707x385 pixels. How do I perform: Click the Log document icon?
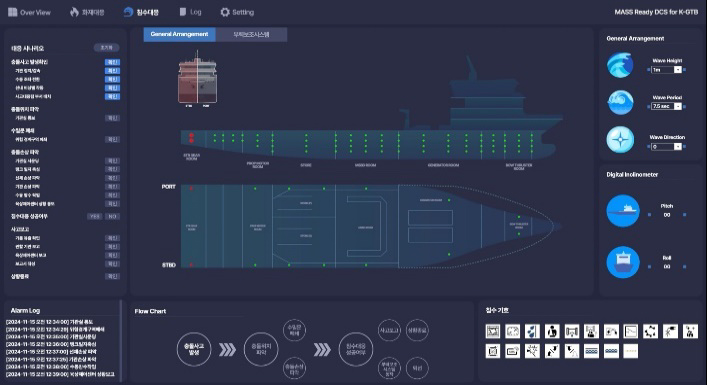[183, 12]
